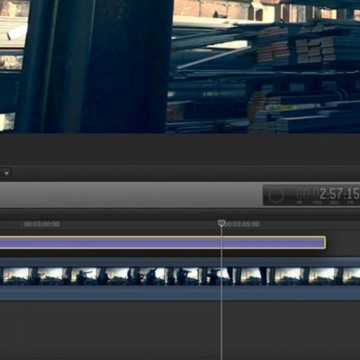Viewport: 360px width, 360px height.
Task: Click the playhead line in the empty timeline area
Action: point(221,330)
